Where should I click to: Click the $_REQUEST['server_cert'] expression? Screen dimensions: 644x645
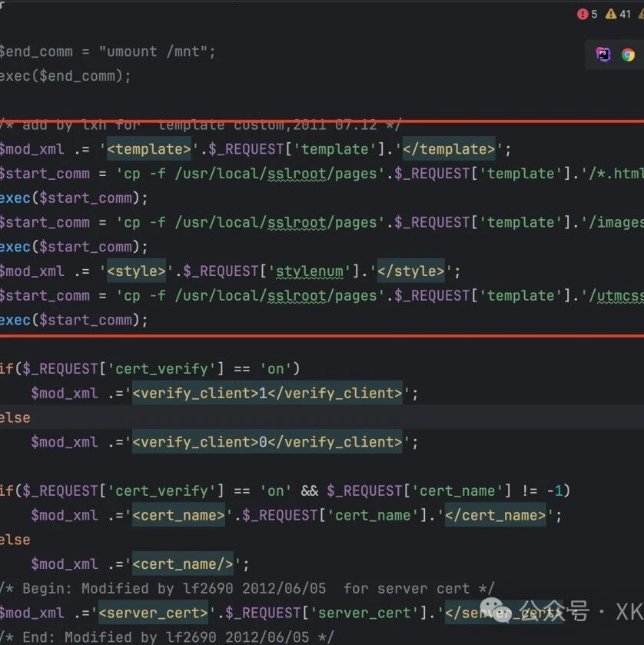(x=327, y=613)
